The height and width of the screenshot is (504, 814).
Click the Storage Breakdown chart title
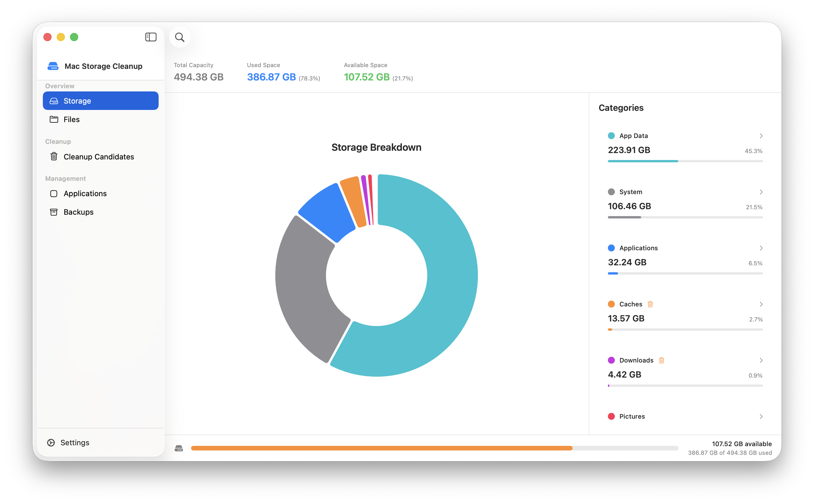click(376, 147)
